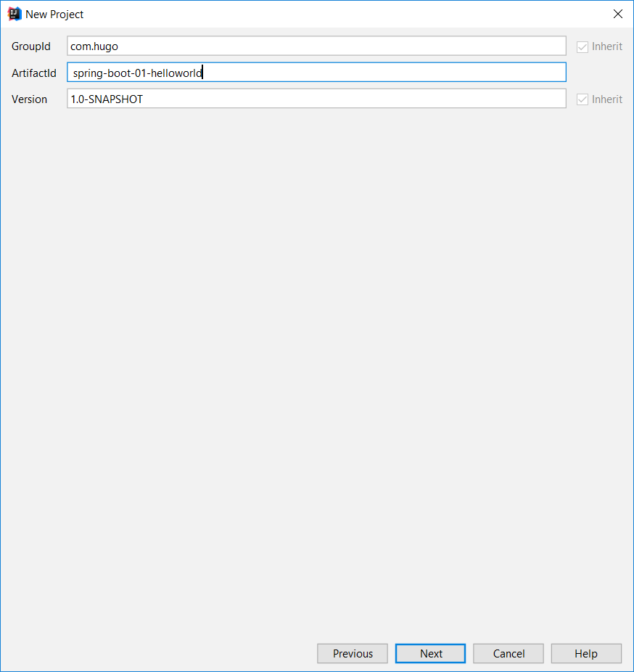
Task: Place cursor at end of spring-boot-01-helloworld text
Action: click(x=202, y=73)
